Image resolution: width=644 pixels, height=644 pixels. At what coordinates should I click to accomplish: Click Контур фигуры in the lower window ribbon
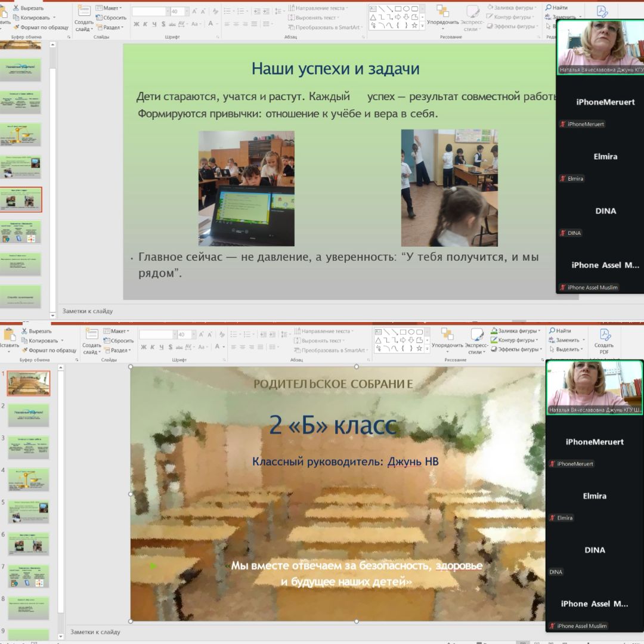click(x=516, y=340)
